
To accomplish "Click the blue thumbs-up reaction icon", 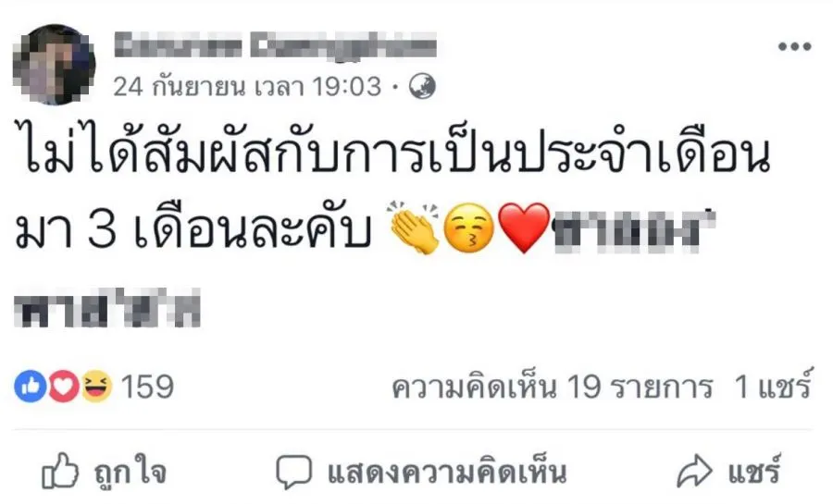I will (31, 386).
